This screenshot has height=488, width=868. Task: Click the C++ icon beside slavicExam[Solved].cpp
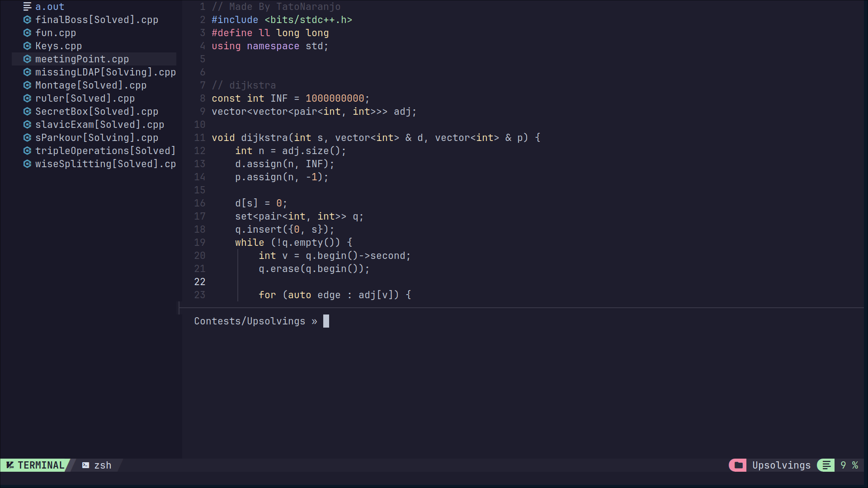[x=27, y=125]
